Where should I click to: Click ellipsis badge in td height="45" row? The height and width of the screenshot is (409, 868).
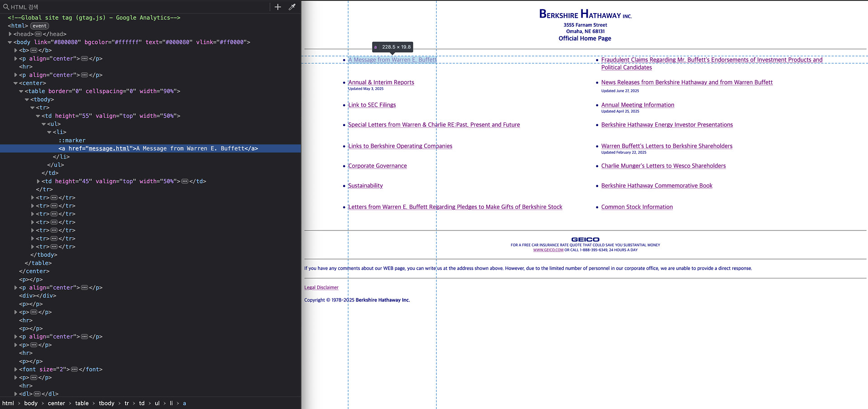click(x=184, y=181)
